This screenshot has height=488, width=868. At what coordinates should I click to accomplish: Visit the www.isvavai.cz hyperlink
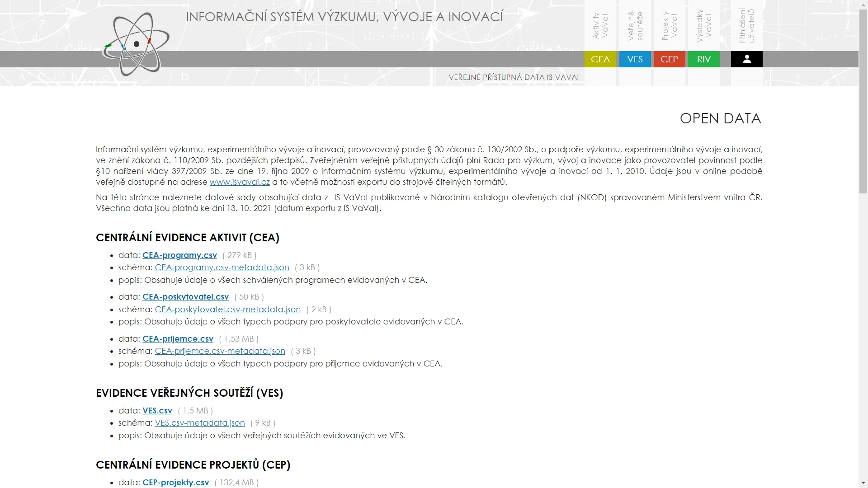[240, 182]
